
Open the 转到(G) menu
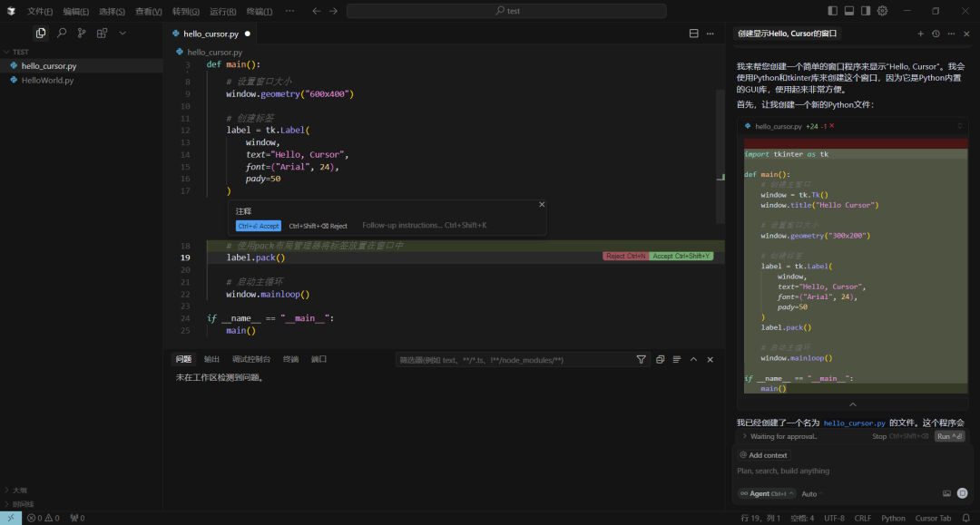pyautogui.click(x=186, y=11)
